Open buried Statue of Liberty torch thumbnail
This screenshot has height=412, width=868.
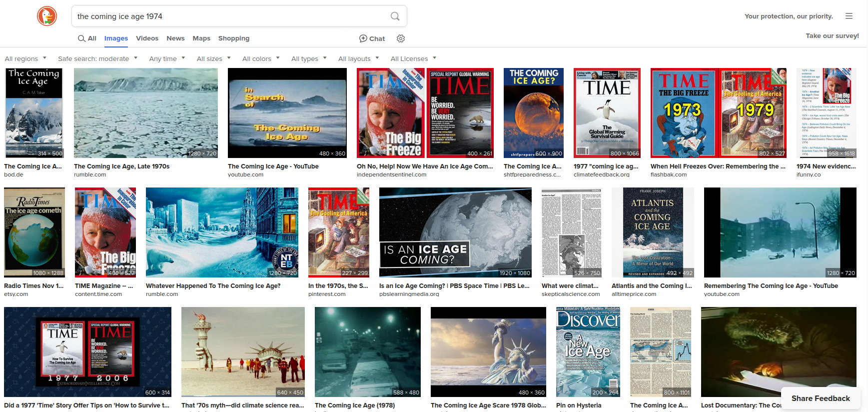click(x=243, y=352)
